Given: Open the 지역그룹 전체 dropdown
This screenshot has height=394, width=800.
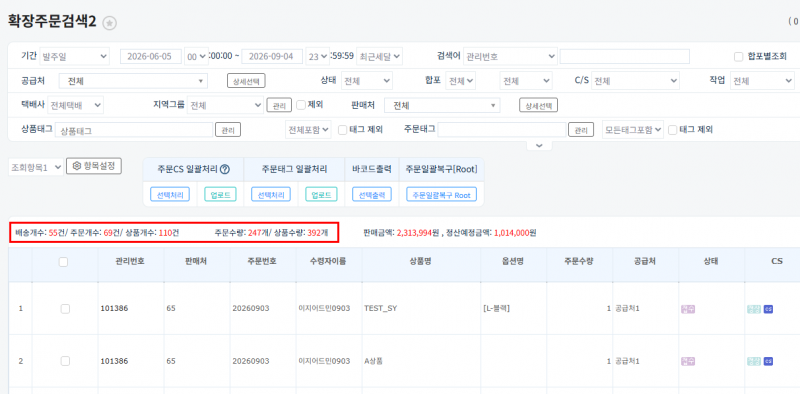Looking at the screenshot, I should (225, 106).
